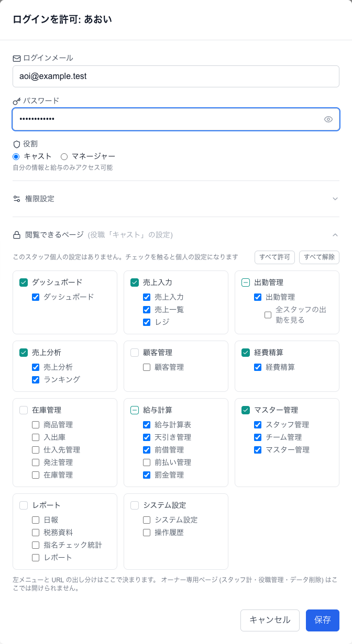Click the 自分の情報と給与のみアクセス可能 hint text
This screenshot has height=644, width=352.
[63, 168]
